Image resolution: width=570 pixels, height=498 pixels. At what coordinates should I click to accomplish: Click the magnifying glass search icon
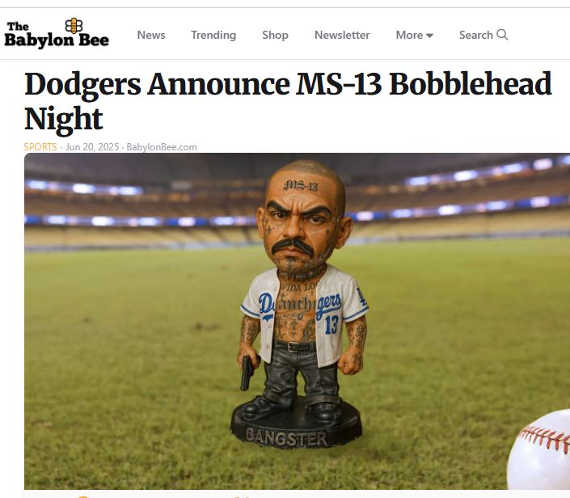[x=502, y=35]
